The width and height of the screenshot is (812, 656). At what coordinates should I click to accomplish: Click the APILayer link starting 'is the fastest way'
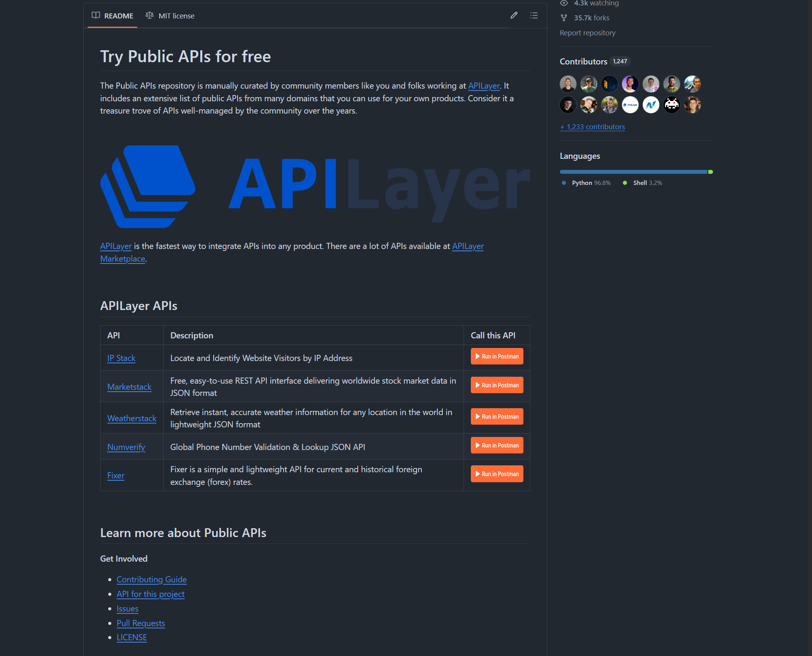coord(116,246)
